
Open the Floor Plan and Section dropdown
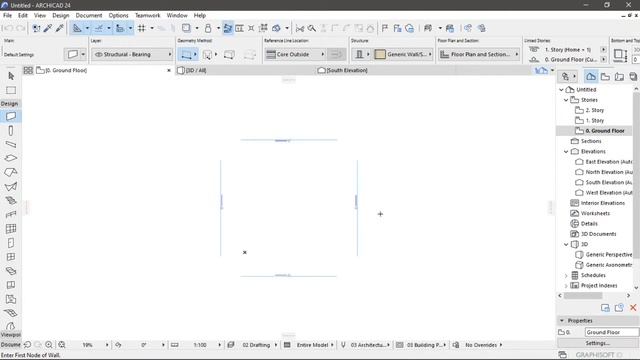pyautogui.click(x=479, y=54)
